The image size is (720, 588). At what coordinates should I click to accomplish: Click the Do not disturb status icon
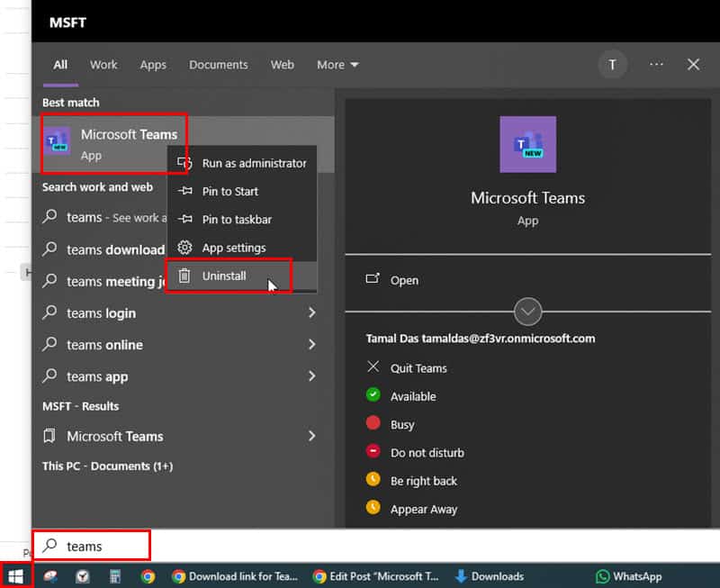coord(373,451)
